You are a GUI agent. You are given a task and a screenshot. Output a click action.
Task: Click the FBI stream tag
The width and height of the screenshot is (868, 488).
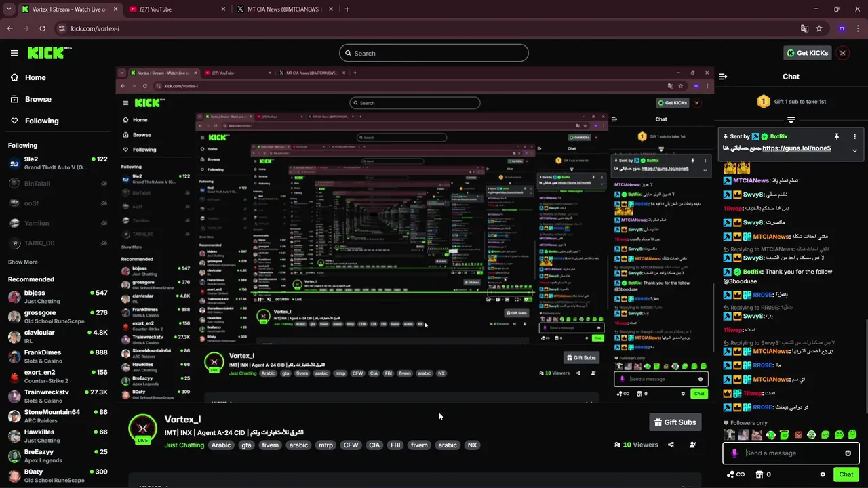[395, 445]
